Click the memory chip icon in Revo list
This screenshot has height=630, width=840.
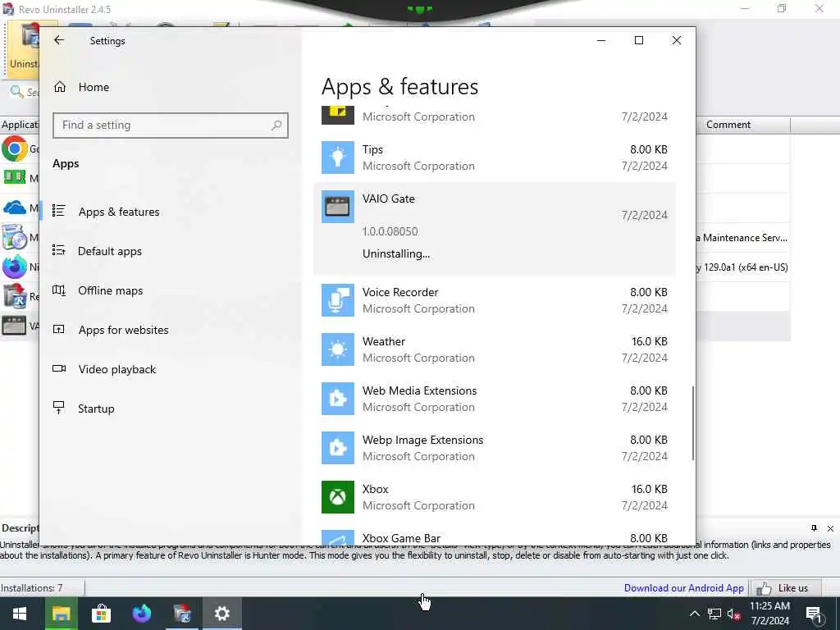pyautogui.click(x=15, y=177)
